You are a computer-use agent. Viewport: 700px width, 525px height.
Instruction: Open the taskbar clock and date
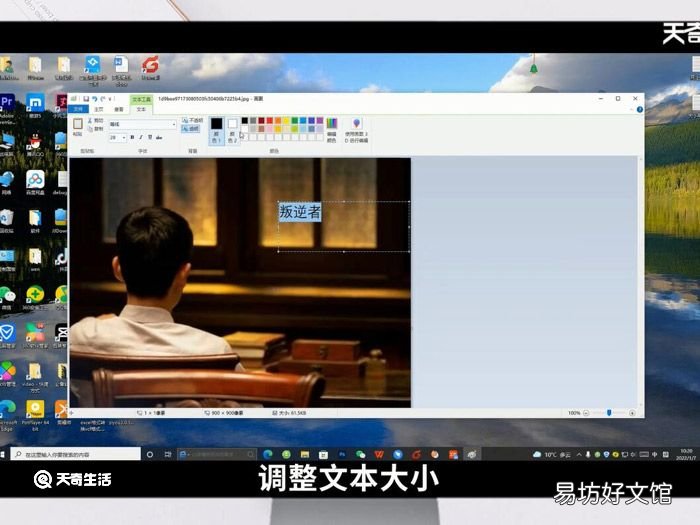click(686, 454)
